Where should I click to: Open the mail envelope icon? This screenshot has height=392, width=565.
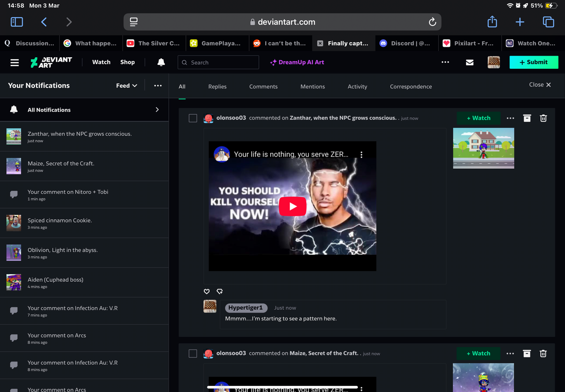pos(470,63)
